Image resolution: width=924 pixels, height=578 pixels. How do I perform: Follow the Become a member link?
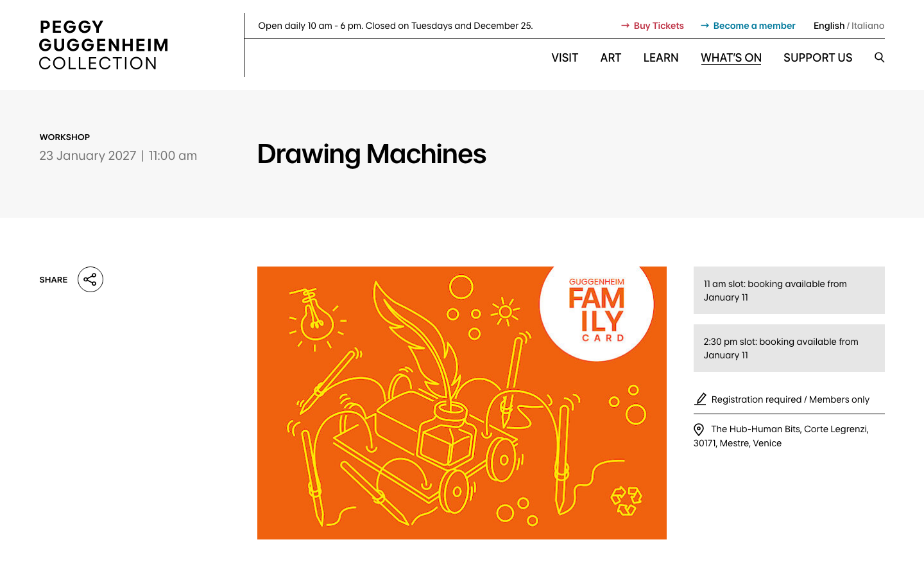tap(748, 26)
